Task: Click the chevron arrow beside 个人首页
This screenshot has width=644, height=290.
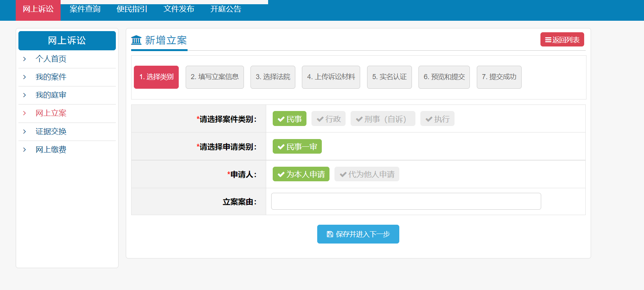Action: click(25, 59)
